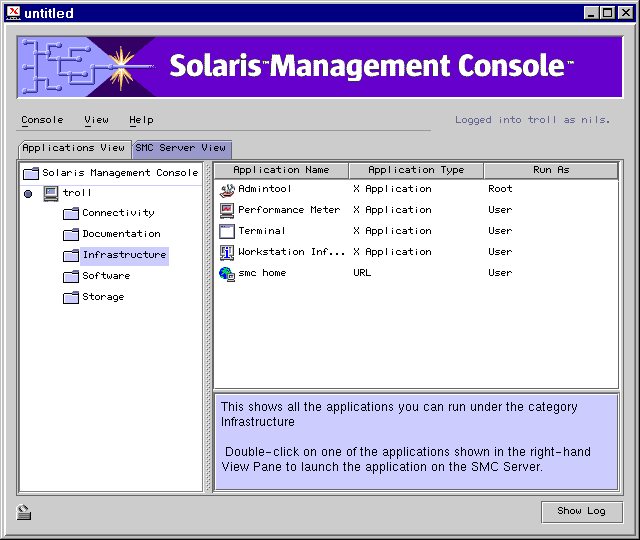This screenshot has height=540, width=640.
Task: Click the Infrastructure folder icon
Action: (x=71, y=256)
